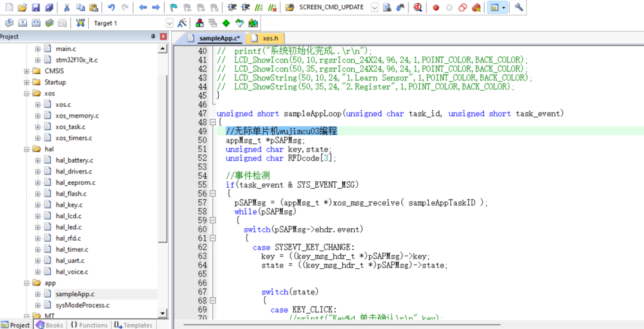This screenshot has width=644, height=329.
Task: Insert a breakpoint with the red dot
Action: coord(436,7)
